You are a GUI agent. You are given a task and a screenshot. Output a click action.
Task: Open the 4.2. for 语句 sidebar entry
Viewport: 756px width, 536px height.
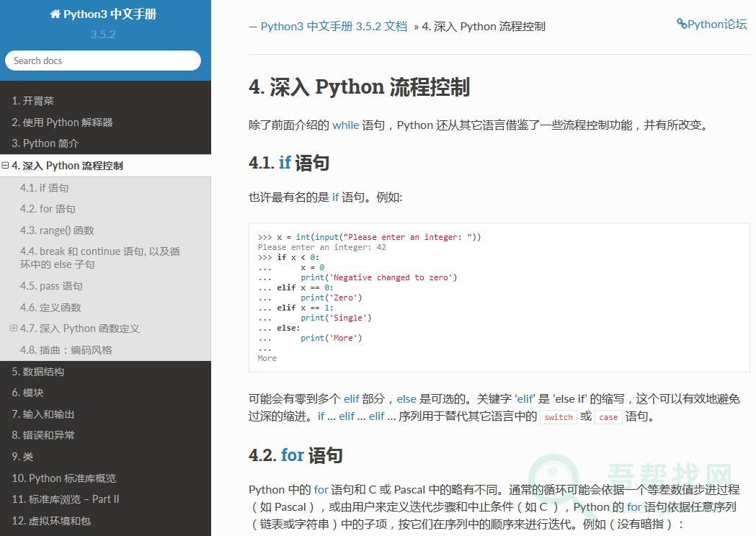[x=46, y=209]
